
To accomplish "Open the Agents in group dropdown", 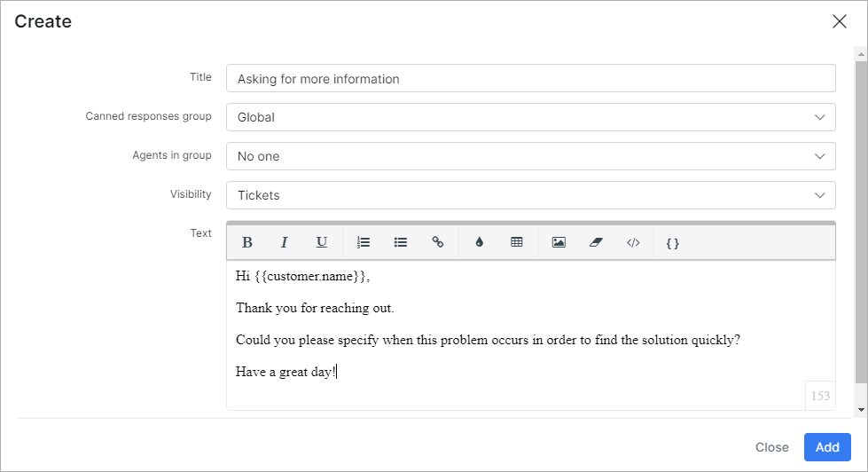I will (530, 156).
